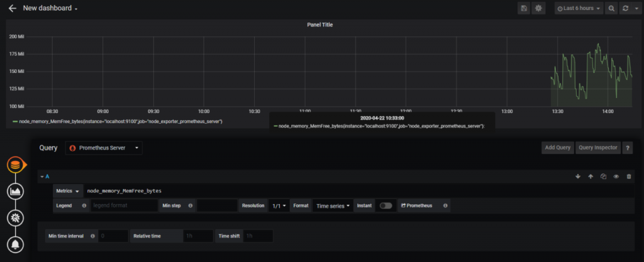Screen dimensions: 644x262
Task: Move query A up with arrow icon
Action: tap(591, 177)
